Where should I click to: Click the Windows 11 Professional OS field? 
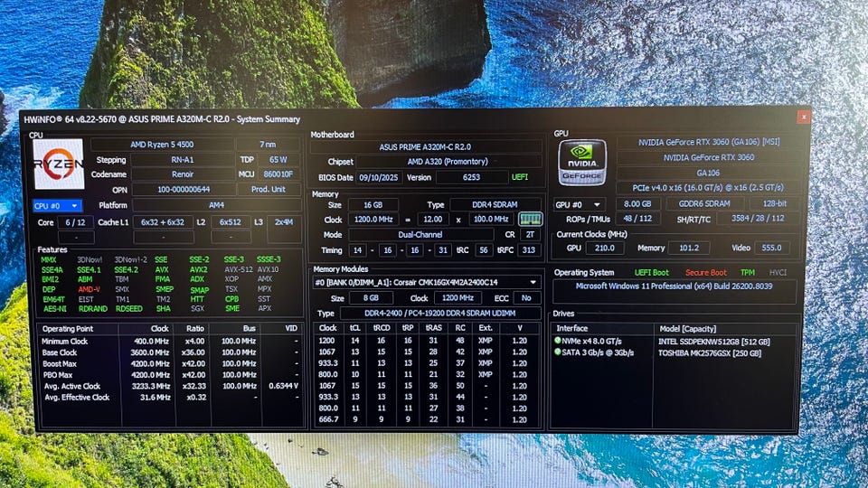tap(675, 286)
